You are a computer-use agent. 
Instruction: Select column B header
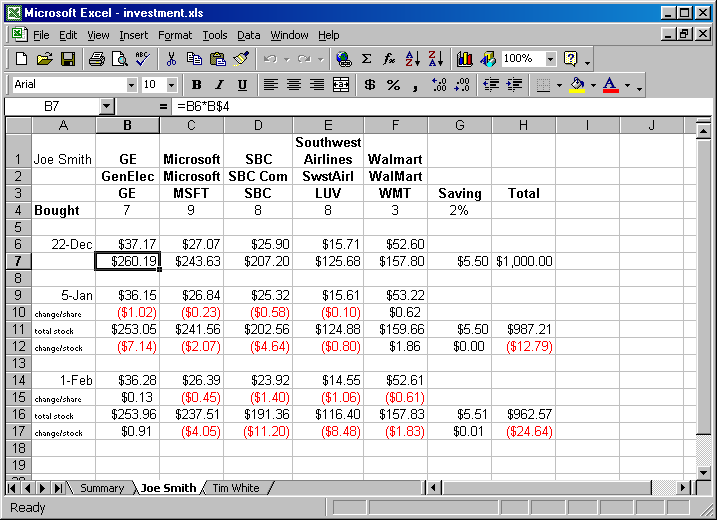point(128,125)
